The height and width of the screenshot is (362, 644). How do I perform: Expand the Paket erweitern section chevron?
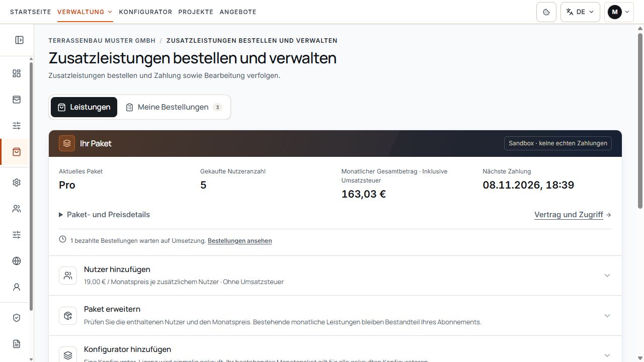pyautogui.click(x=607, y=316)
